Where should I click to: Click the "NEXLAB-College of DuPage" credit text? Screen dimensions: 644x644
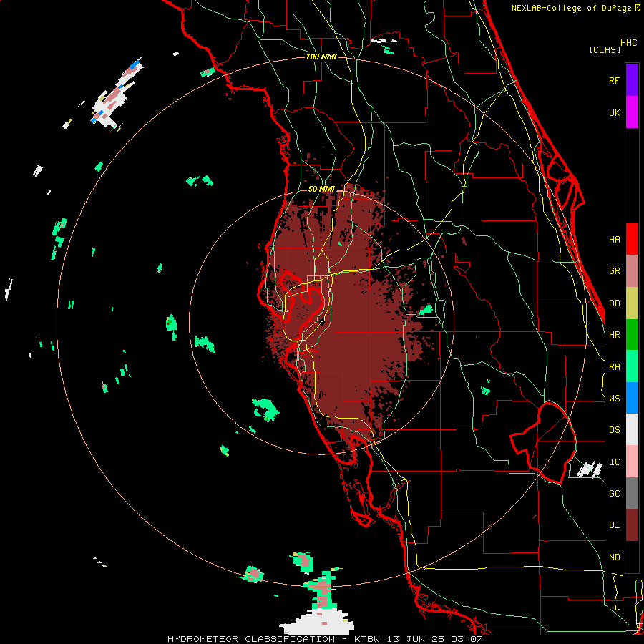[571, 8]
